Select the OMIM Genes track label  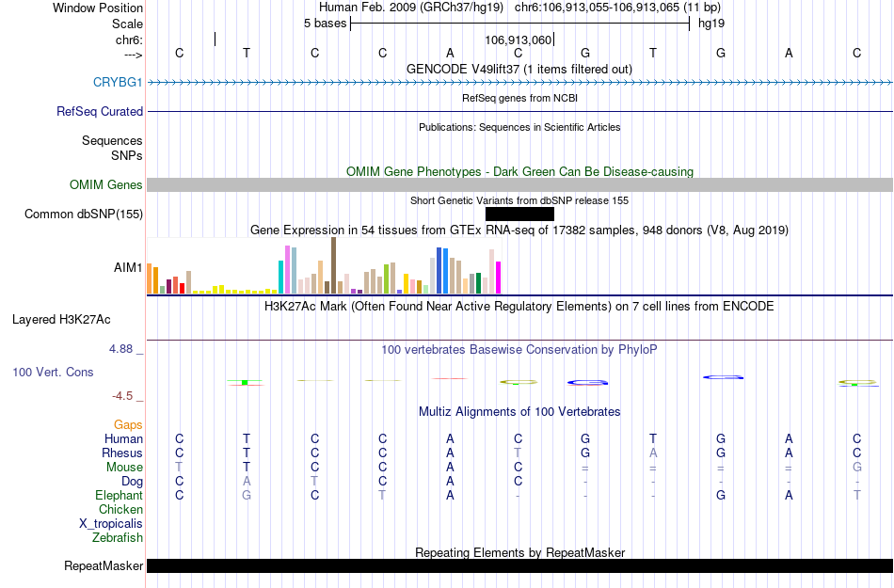(105, 185)
